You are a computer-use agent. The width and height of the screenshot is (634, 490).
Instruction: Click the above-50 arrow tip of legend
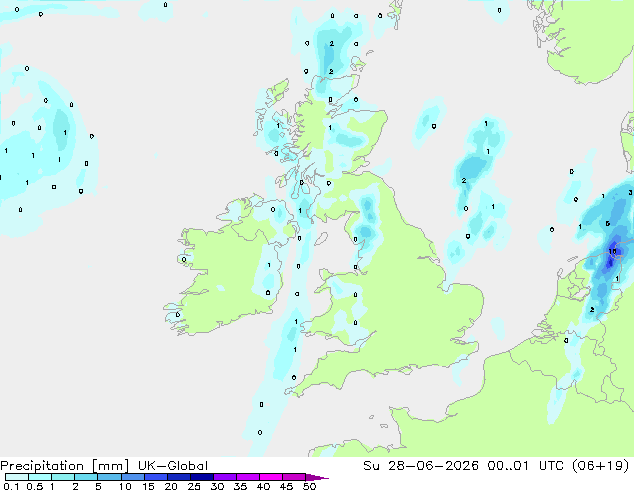coord(317,477)
